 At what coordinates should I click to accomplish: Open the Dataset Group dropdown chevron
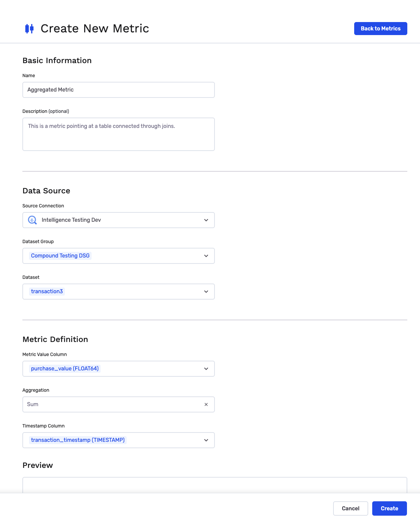pyautogui.click(x=206, y=256)
